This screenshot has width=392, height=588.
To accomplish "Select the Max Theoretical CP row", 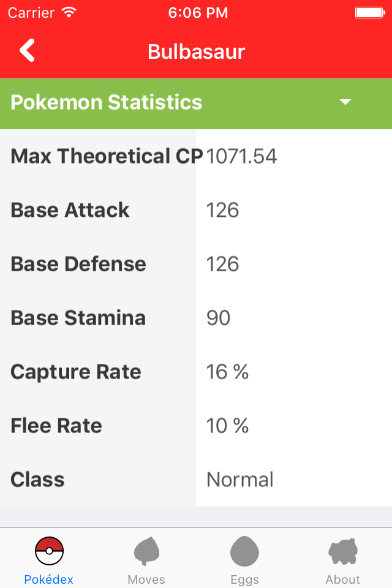I will point(196,156).
